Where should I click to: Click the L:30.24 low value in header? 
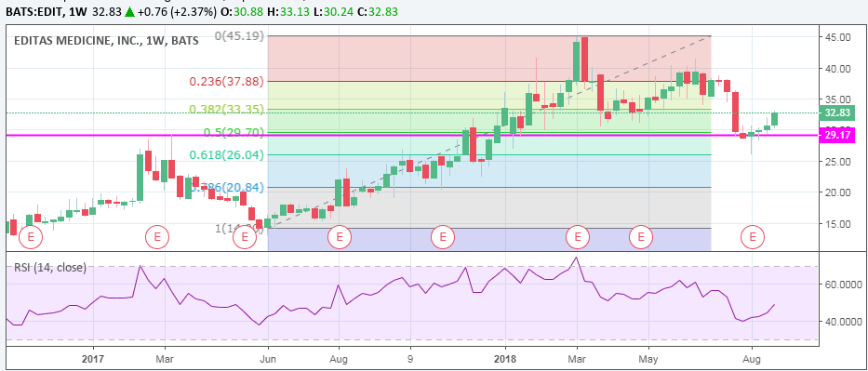click(x=333, y=11)
